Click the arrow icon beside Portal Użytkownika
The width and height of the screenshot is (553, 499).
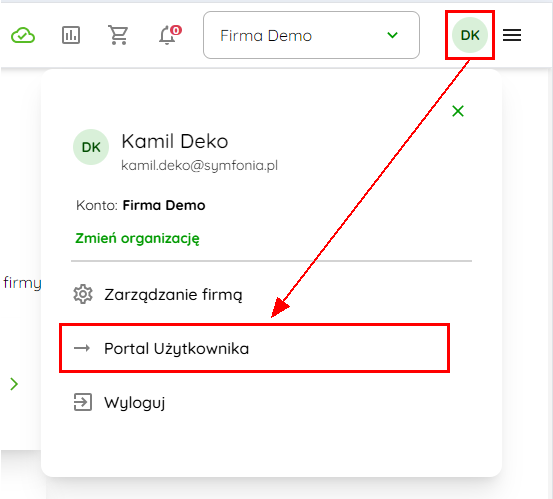82,348
